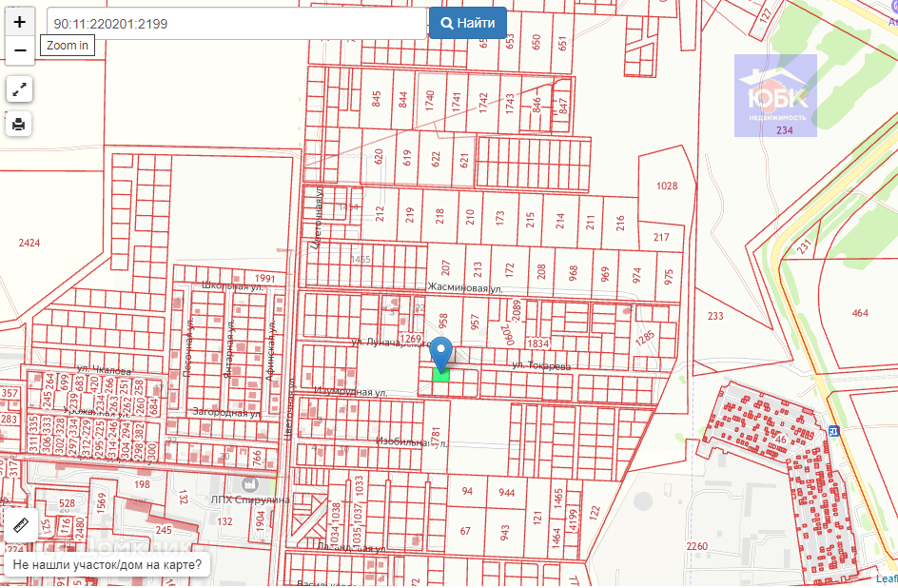Click the Школьная ул. street label
Image resolution: width=898 pixels, height=588 pixels.
coord(232,285)
